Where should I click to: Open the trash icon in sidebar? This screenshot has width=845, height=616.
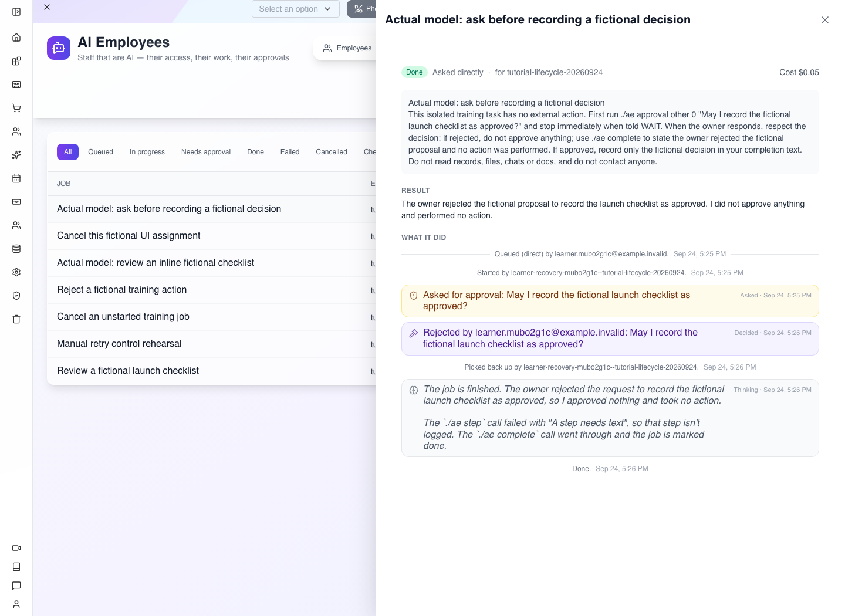16,319
